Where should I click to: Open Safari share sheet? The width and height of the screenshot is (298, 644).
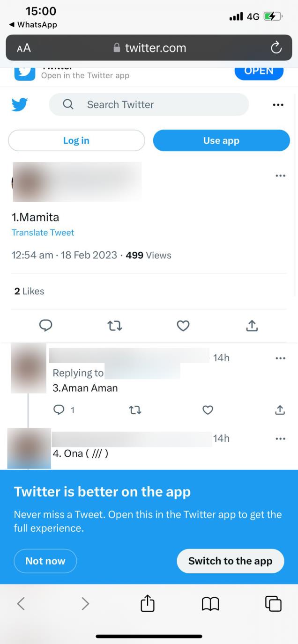pos(147,603)
